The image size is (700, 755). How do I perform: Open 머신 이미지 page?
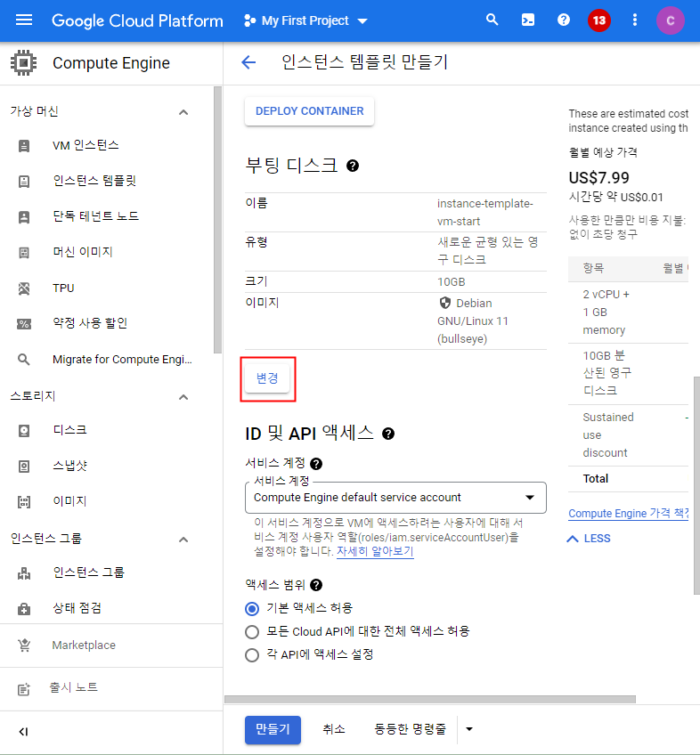point(83,252)
